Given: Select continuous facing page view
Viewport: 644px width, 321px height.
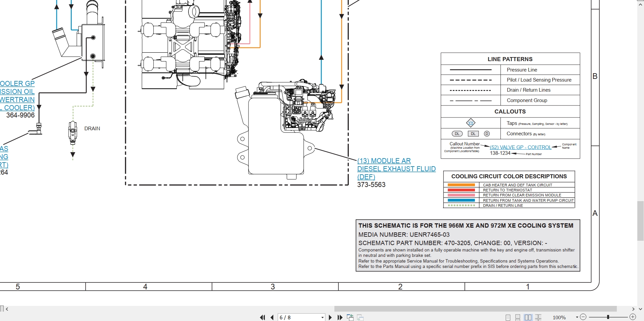Looking at the screenshot, I should click(538, 317).
